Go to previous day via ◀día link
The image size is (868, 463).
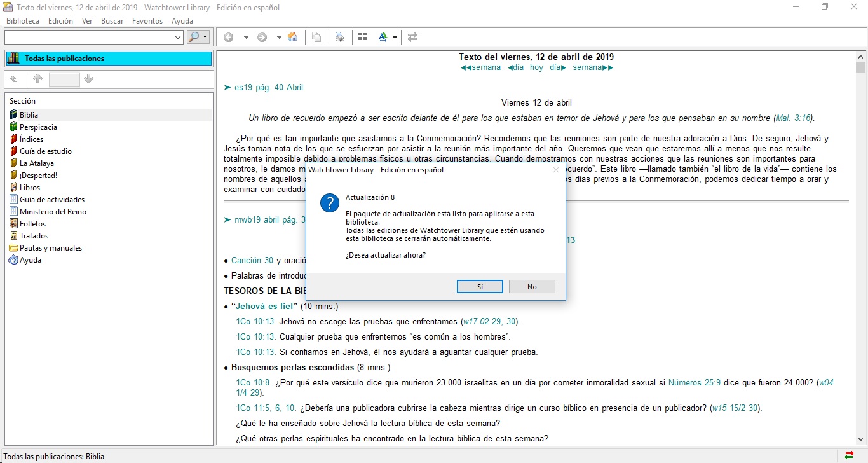pyautogui.click(x=516, y=67)
